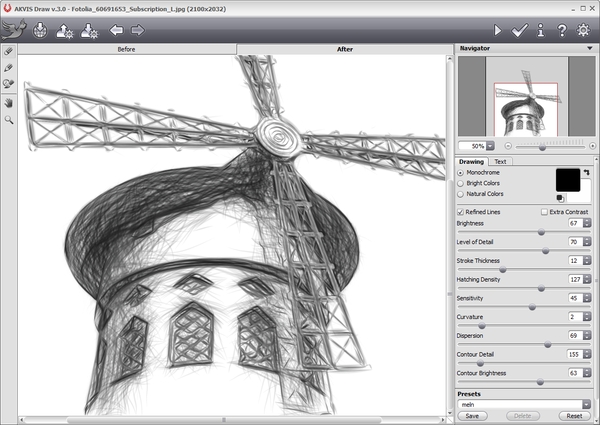The image size is (600, 425).
Task: Switch to the Text tab
Action: click(x=500, y=161)
